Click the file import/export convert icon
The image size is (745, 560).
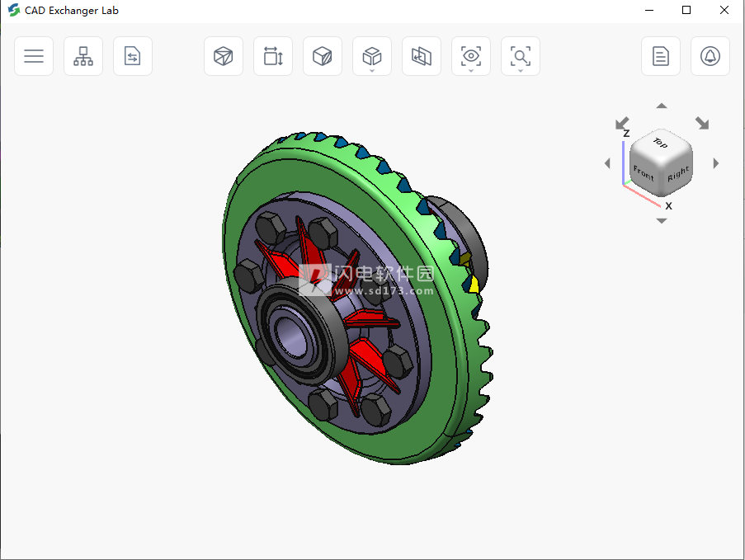[x=133, y=56]
